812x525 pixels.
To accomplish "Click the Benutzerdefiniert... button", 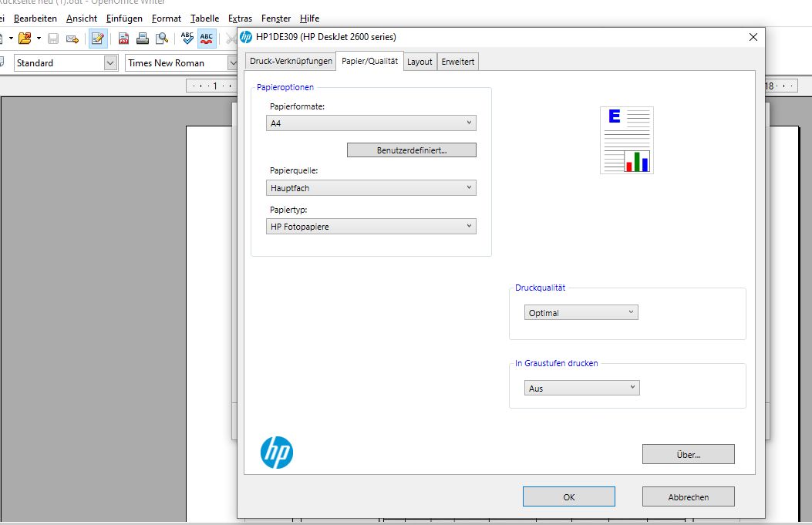I will (x=412, y=150).
